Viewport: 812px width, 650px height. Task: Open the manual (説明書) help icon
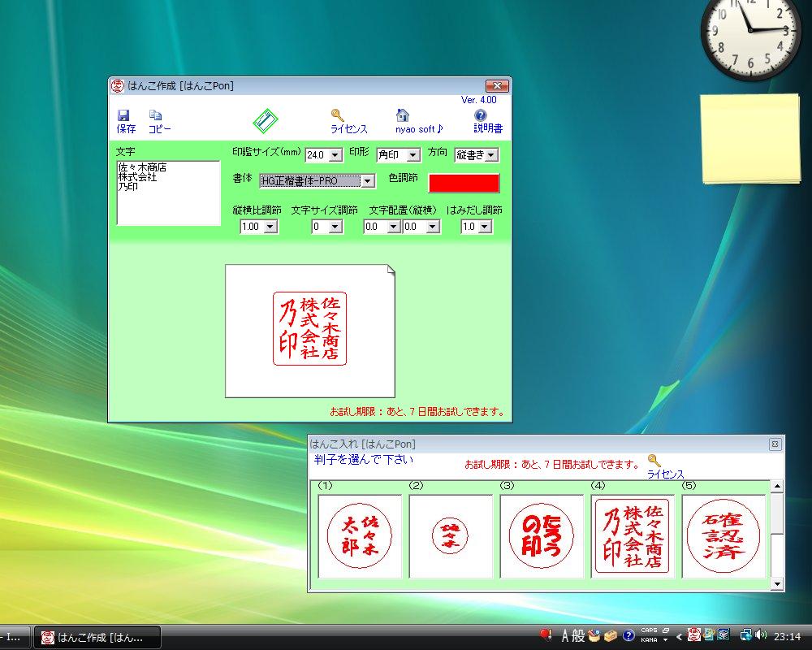[480, 116]
